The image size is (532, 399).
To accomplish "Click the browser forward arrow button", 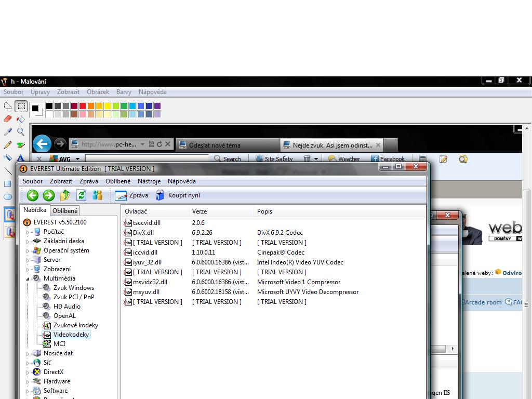I will click(60, 144).
